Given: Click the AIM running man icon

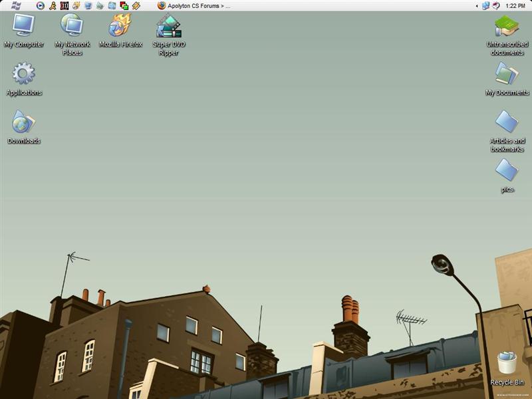Looking at the screenshot, I should (53, 5).
